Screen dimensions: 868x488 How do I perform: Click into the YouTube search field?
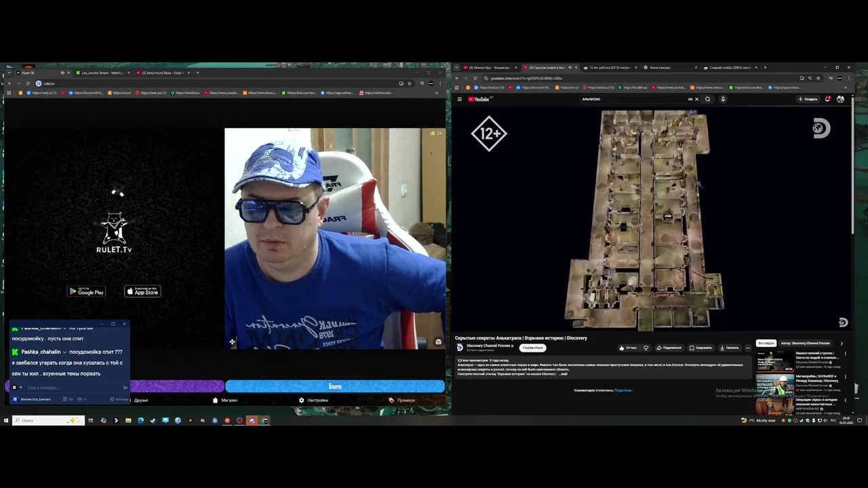pyautogui.click(x=634, y=99)
